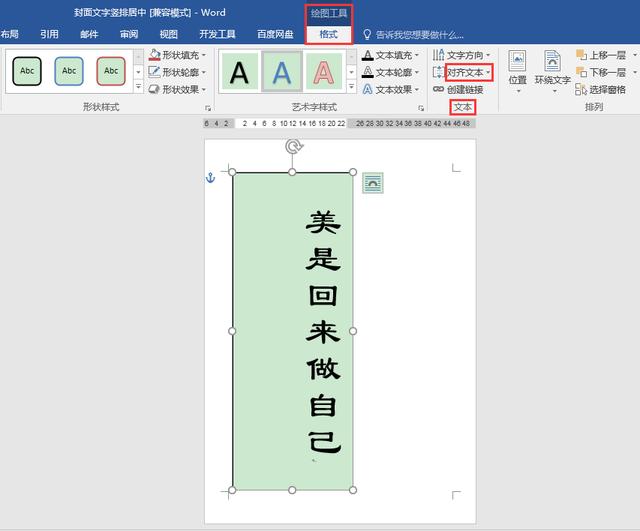This screenshot has height=531, width=640.
Task: Click the text direction icon
Action: 438,55
